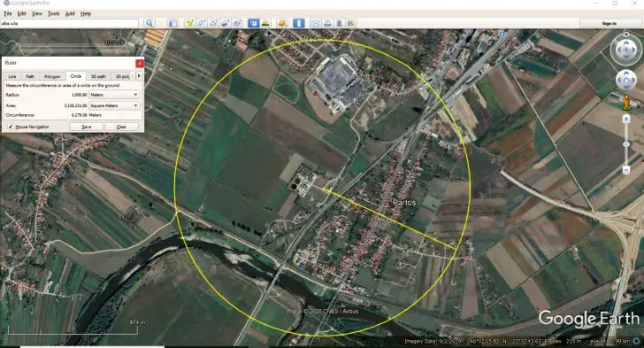Toggle the sidebar panel icon
The image size is (644, 348).
click(x=172, y=23)
